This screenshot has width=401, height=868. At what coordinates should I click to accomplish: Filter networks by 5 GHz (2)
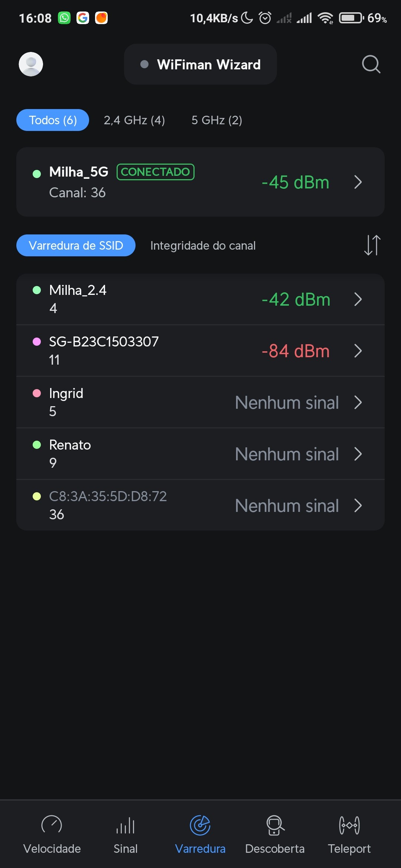pos(217,120)
